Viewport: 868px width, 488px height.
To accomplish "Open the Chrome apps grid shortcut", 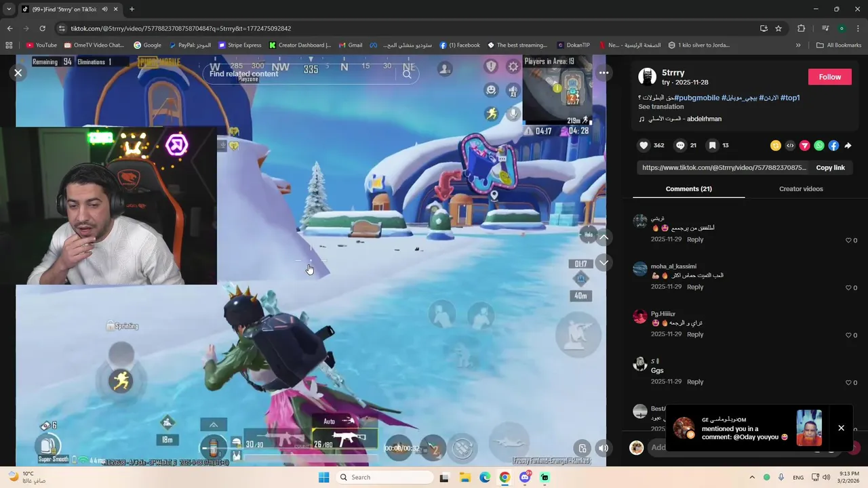I will tap(9, 45).
